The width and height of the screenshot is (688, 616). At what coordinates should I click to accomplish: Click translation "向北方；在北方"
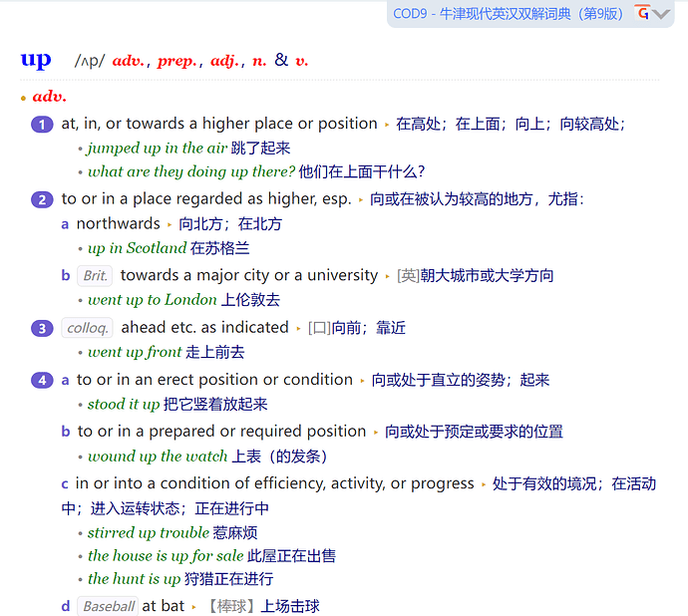click(x=230, y=224)
